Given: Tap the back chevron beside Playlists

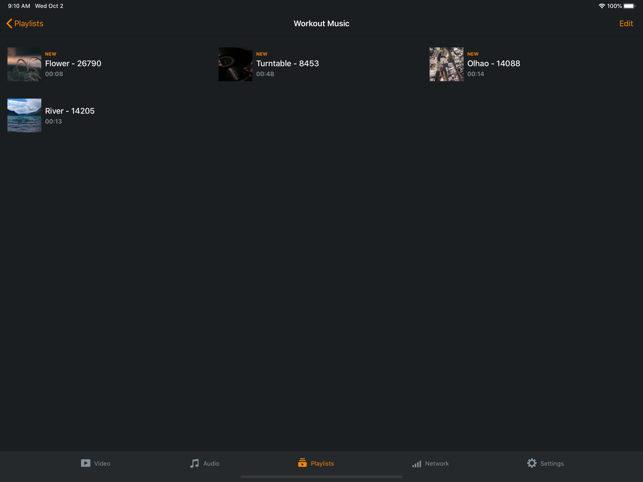Looking at the screenshot, I should 9,23.
